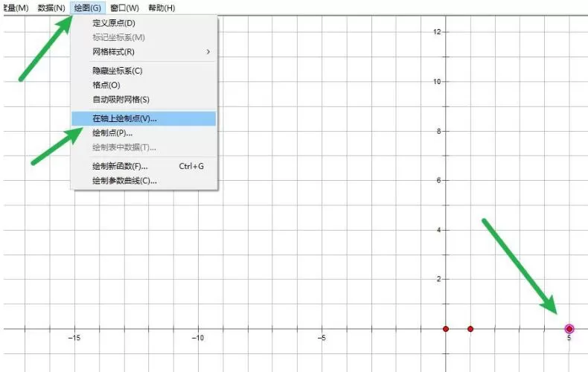588x372 pixels.
Task: Click the y-axis label 6
Action: (x=438, y=180)
